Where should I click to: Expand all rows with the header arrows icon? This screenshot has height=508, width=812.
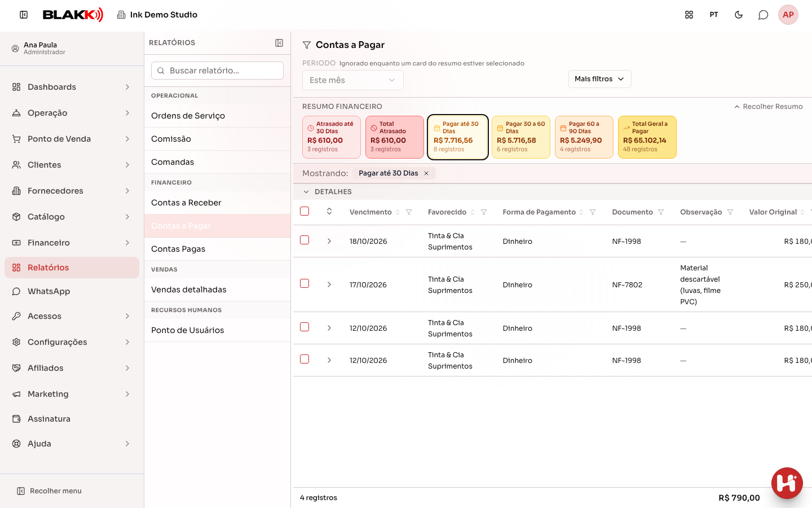(329, 211)
